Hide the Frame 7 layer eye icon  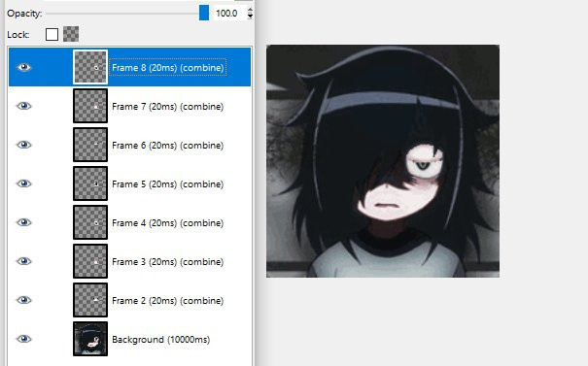[24, 106]
